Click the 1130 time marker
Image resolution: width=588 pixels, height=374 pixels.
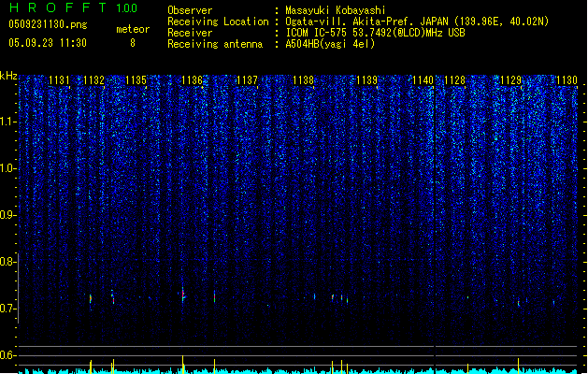point(566,80)
